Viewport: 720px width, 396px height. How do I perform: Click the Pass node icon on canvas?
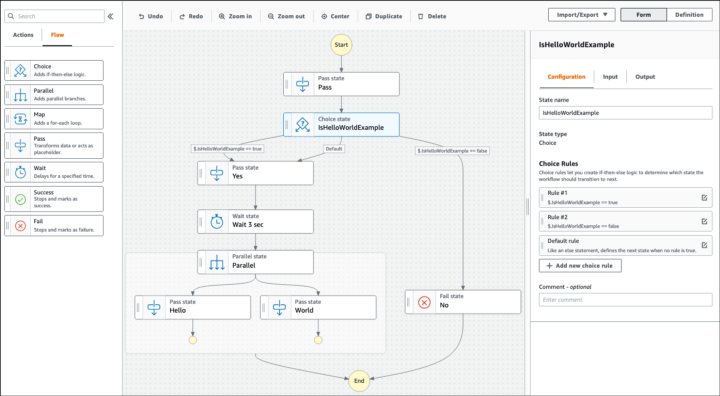(x=302, y=84)
